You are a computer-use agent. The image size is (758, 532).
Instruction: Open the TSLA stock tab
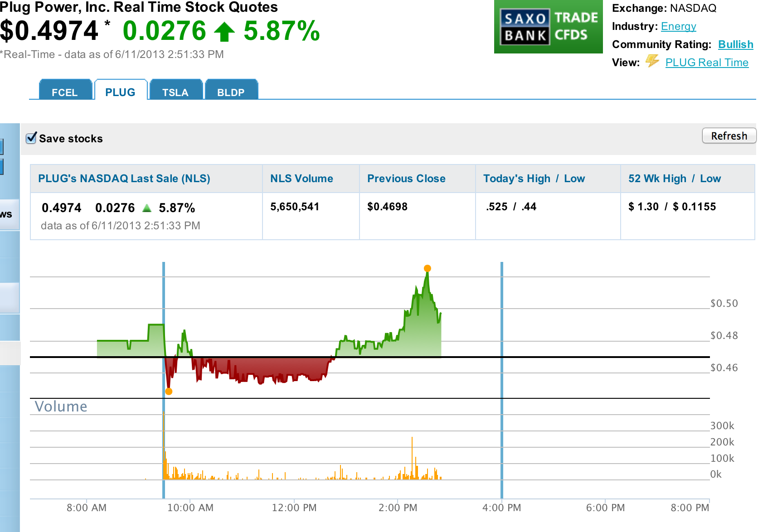(x=175, y=92)
